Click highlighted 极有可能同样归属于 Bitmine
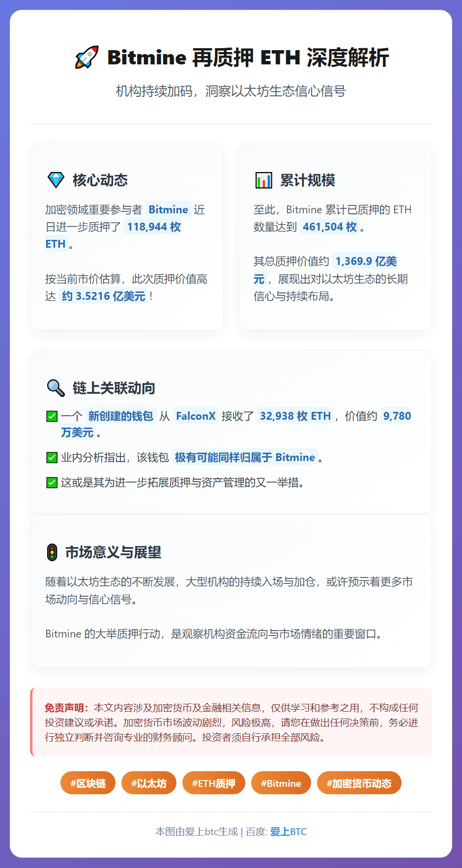Image resolution: width=462 pixels, height=868 pixels. pyautogui.click(x=245, y=458)
